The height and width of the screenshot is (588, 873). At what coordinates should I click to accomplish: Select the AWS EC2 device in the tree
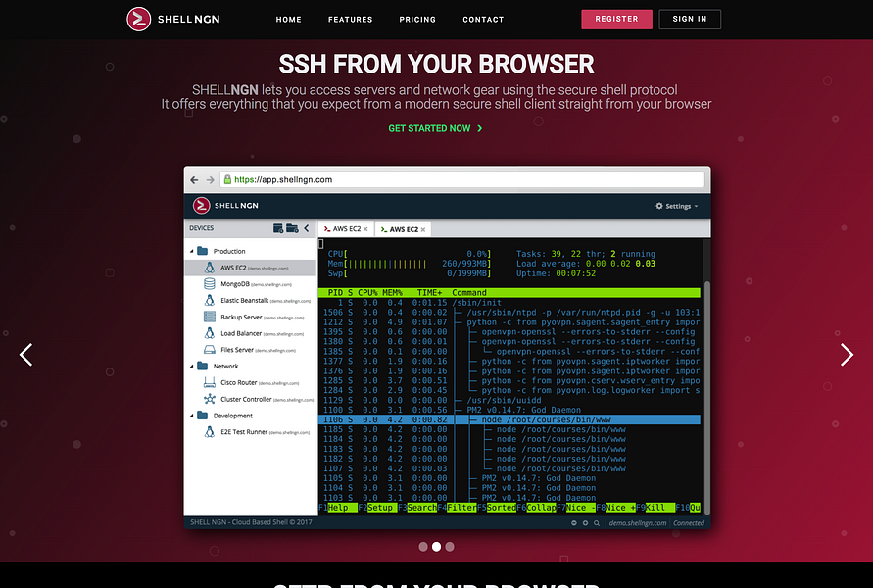coord(251,268)
